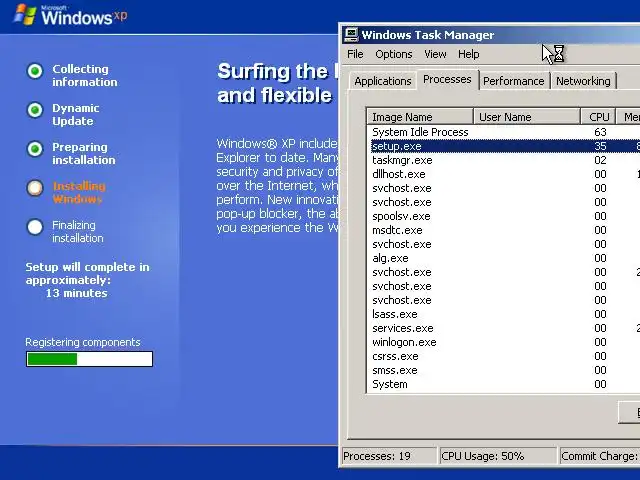Select the dllhost.exe process
The height and width of the screenshot is (480, 640).
[504, 174]
